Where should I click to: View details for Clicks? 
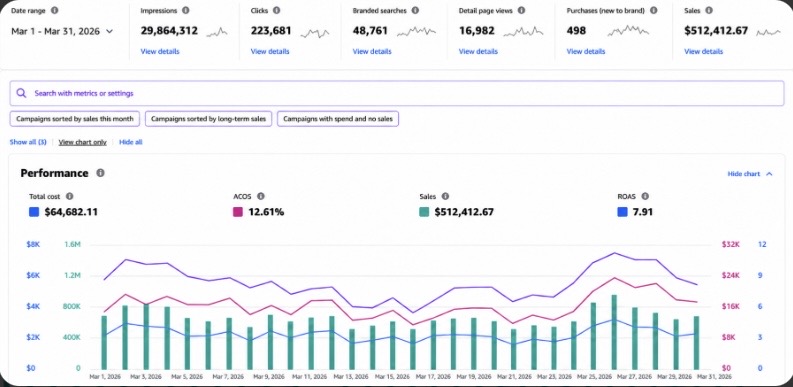(270, 51)
